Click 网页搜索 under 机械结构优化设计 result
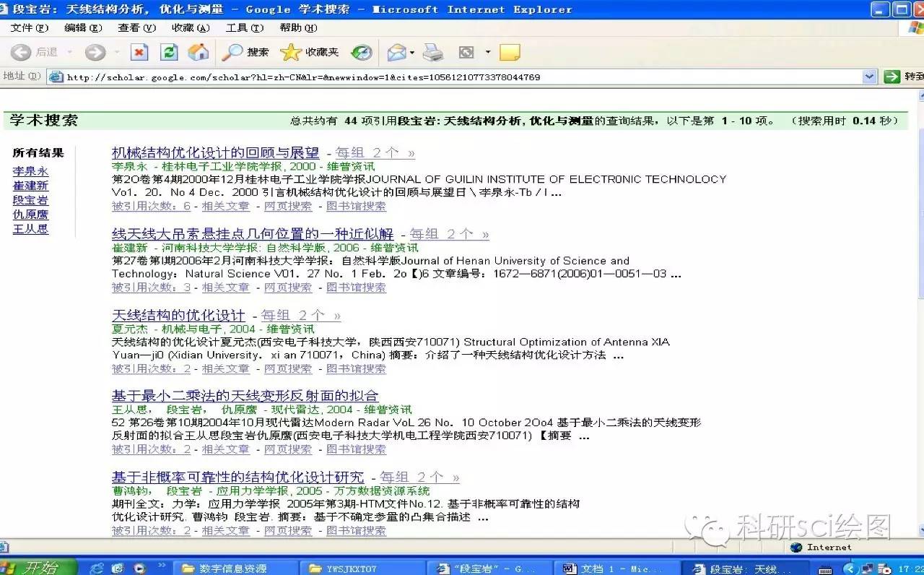Image resolution: width=924 pixels, height=575 pixels. pyautogui.click(x=288, y=207)
